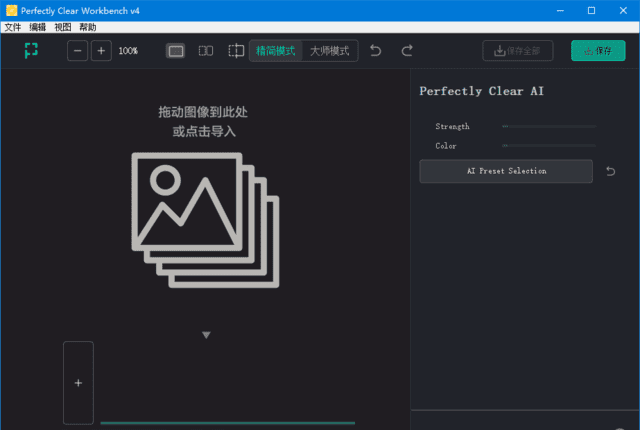Open the 视图 menu

pos(62,27)
